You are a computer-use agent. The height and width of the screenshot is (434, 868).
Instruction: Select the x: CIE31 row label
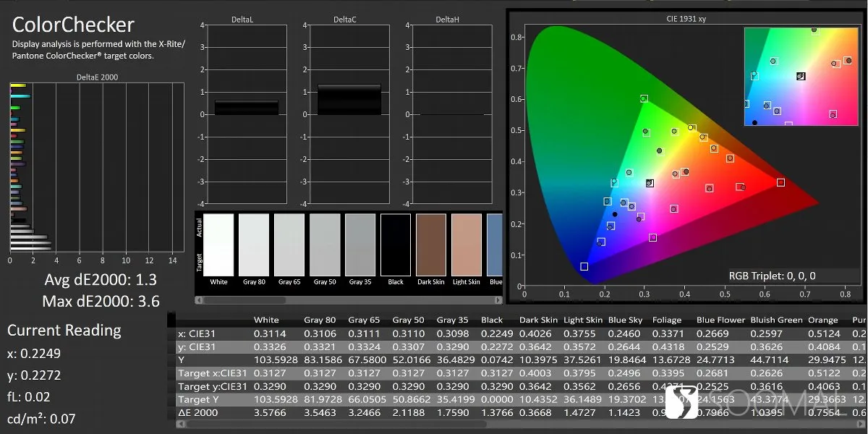195,333
